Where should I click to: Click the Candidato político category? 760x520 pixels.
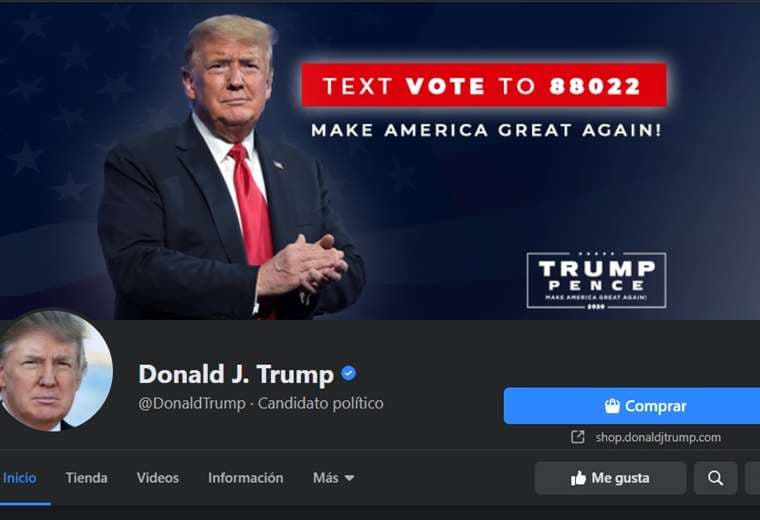pyautogui.click(x=320, y=403)
